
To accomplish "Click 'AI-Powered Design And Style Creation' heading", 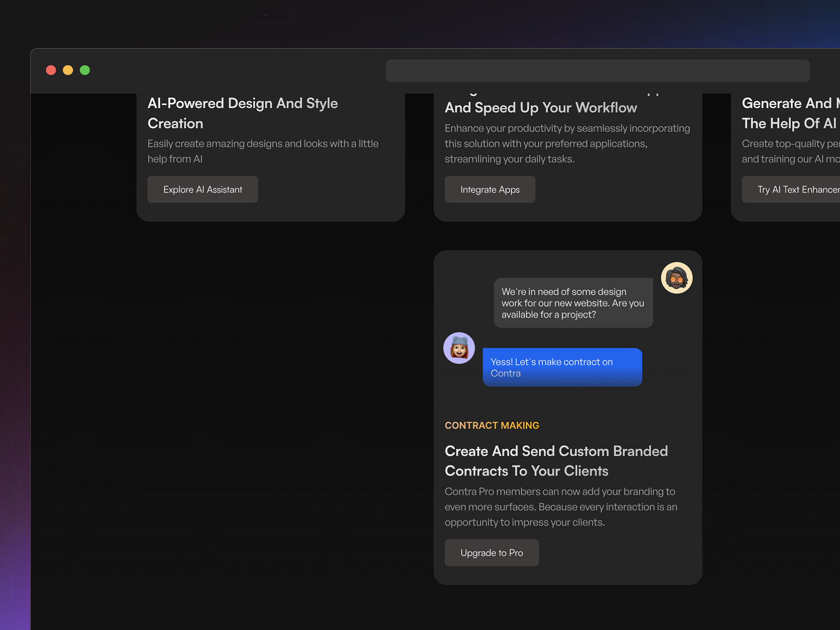I will tap(243, 113).
